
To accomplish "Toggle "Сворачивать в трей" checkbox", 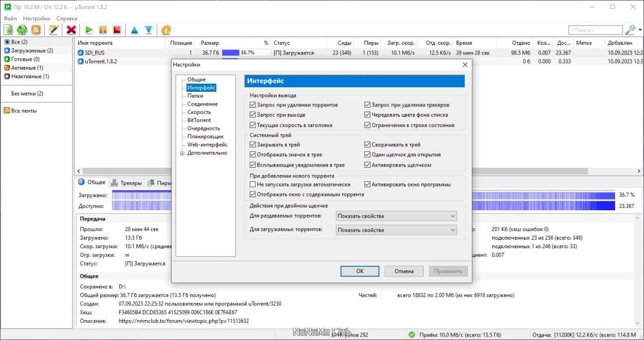I will click(x=368, y=144).
